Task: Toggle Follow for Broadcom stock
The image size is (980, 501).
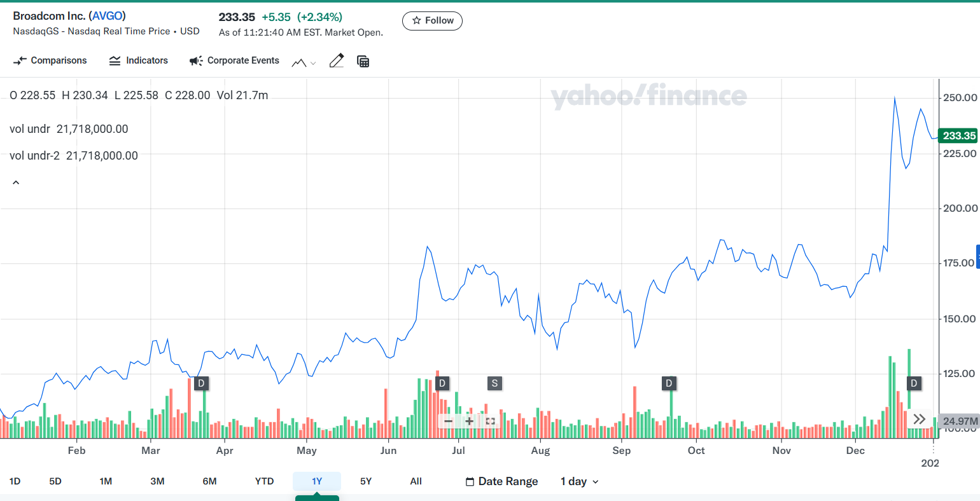Action: [432, 21]
